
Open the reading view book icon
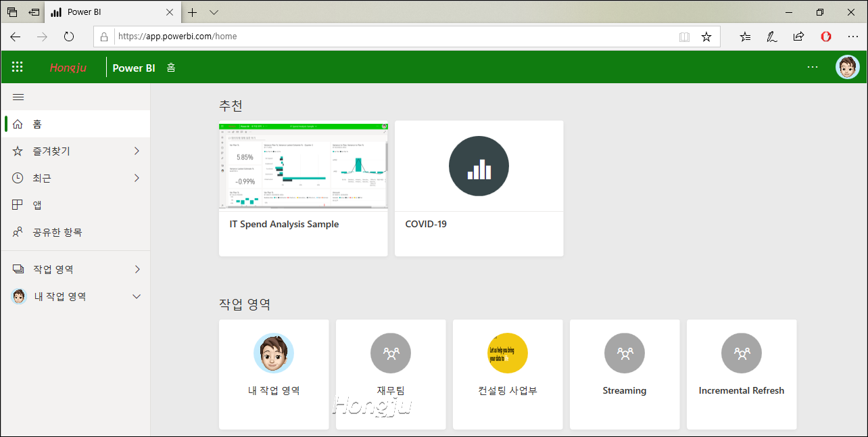(685, 37)
